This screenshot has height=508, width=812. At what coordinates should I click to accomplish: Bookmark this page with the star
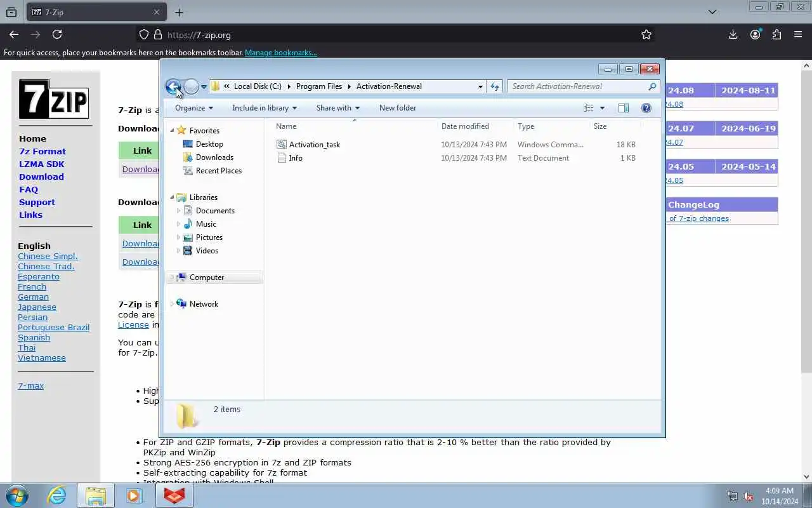pos(646,35)
